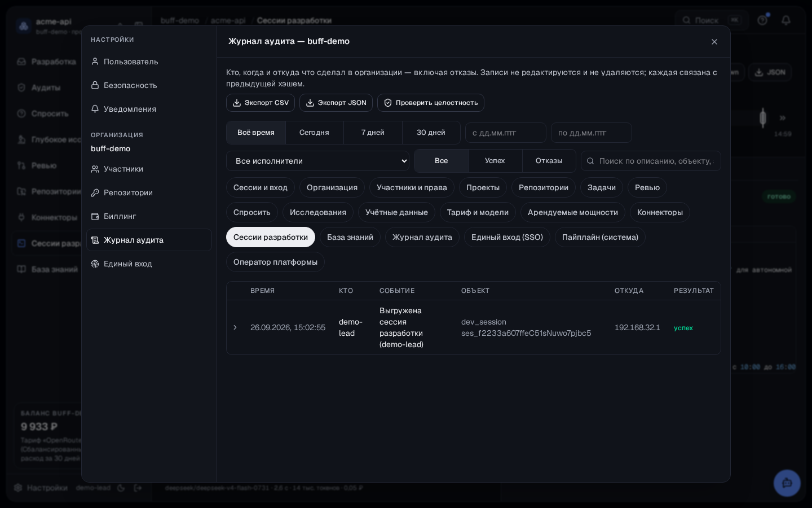
Task: Click the bell icon beside Уведомления
Action: point(95,109)
